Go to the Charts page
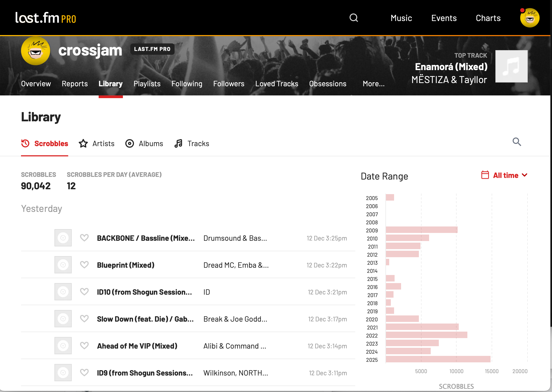Viewport: 552px width, 392px height. coord(488,18)
